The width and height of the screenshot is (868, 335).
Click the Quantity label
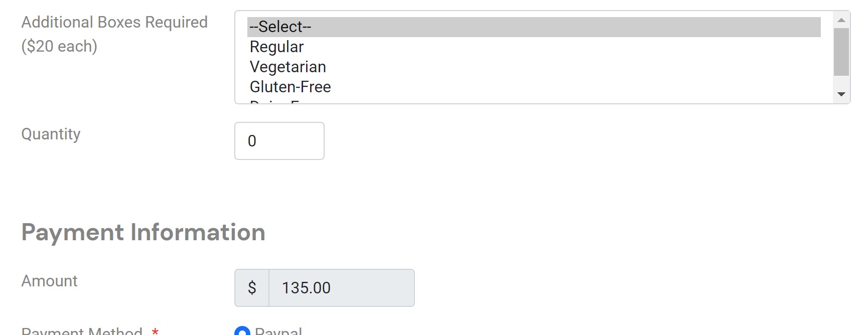[x=51, y=134]
